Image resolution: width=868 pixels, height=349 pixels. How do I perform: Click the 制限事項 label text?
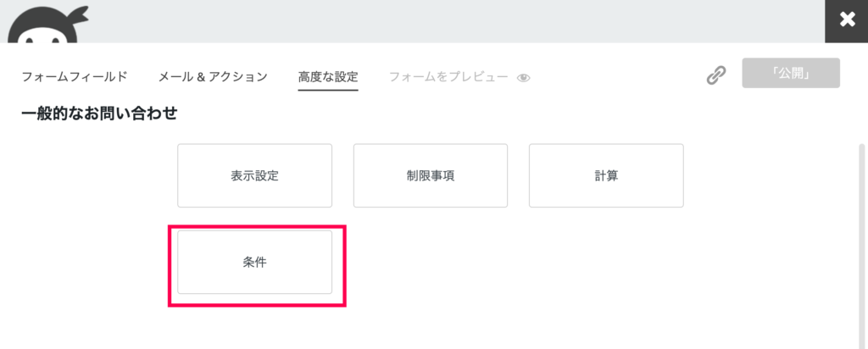431,176
